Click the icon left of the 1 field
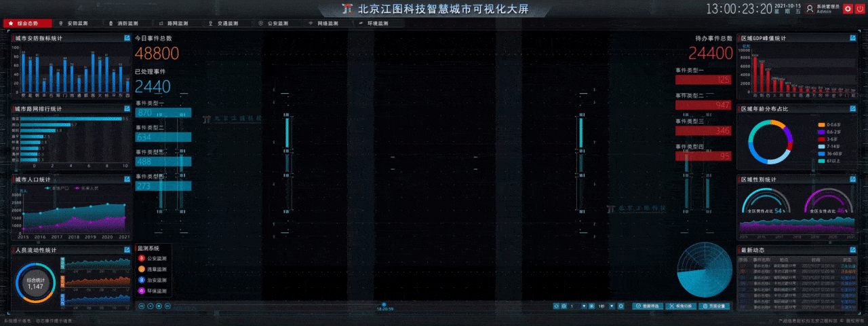Viewport: 868px width, 326px height. [x=564, y=306]
